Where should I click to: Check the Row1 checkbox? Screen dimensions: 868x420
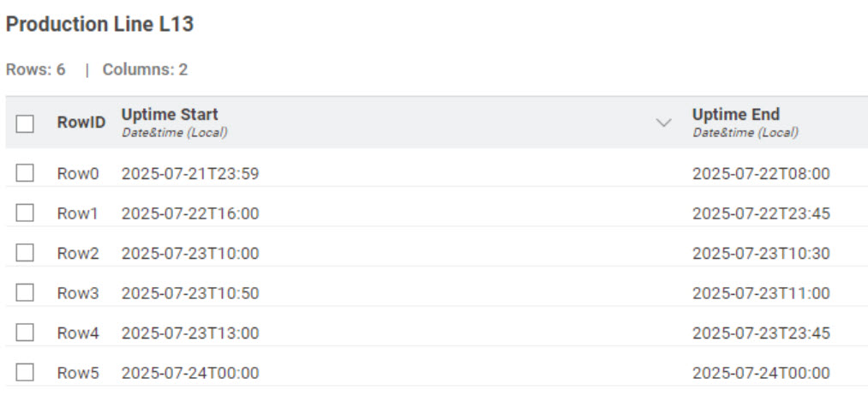[24, 213]
